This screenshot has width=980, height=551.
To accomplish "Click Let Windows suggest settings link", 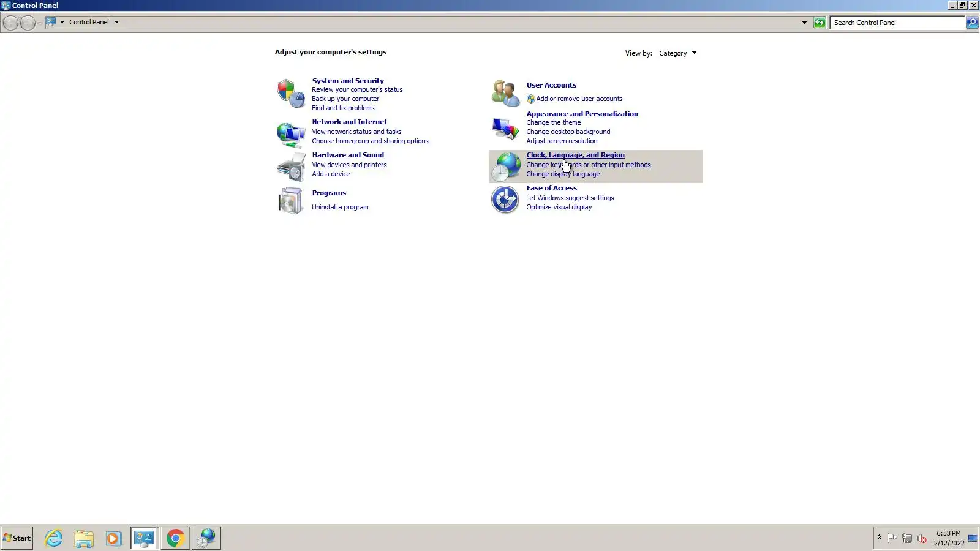I will tap(570, 198).
